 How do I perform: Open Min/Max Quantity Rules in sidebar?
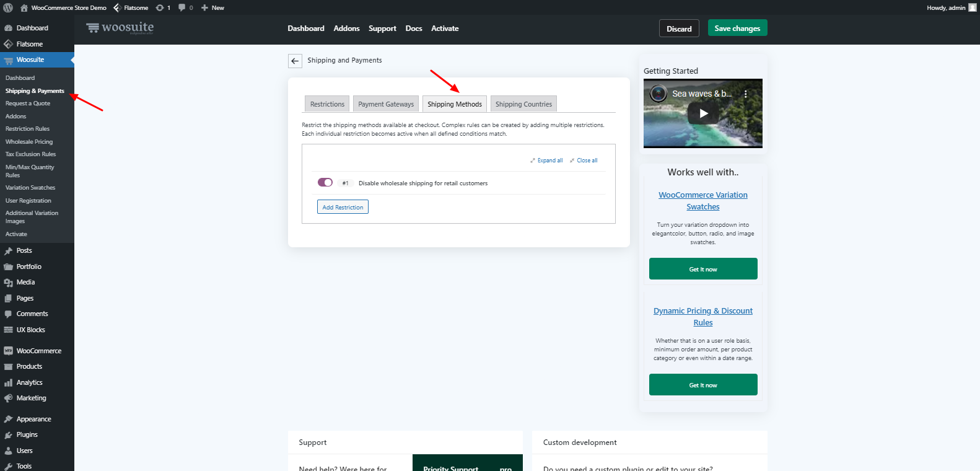pyautogui.click(x=30, y=171)
